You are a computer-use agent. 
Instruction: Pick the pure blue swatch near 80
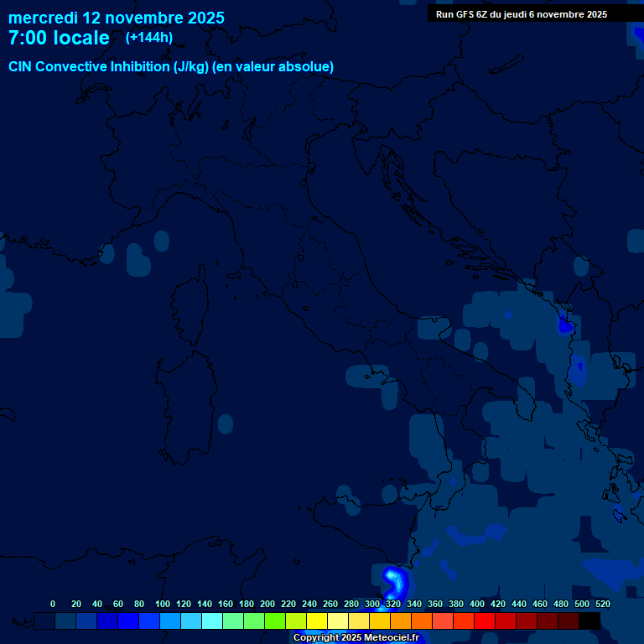tap(128, 621)
